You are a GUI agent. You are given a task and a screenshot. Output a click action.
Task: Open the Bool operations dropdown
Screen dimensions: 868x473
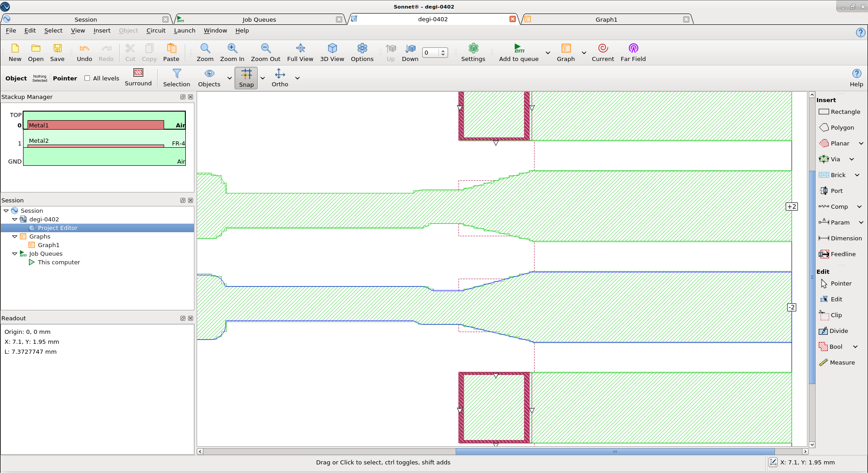click(x=855, y=347)
